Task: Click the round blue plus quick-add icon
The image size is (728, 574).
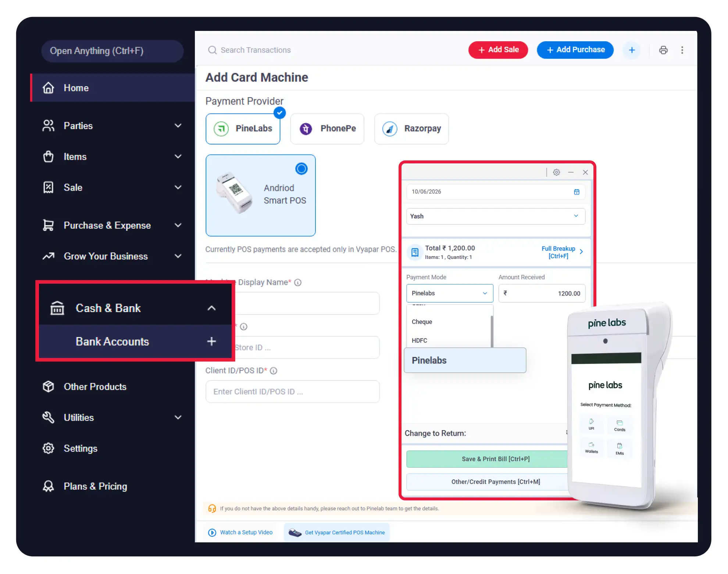Action: (632, 50)
